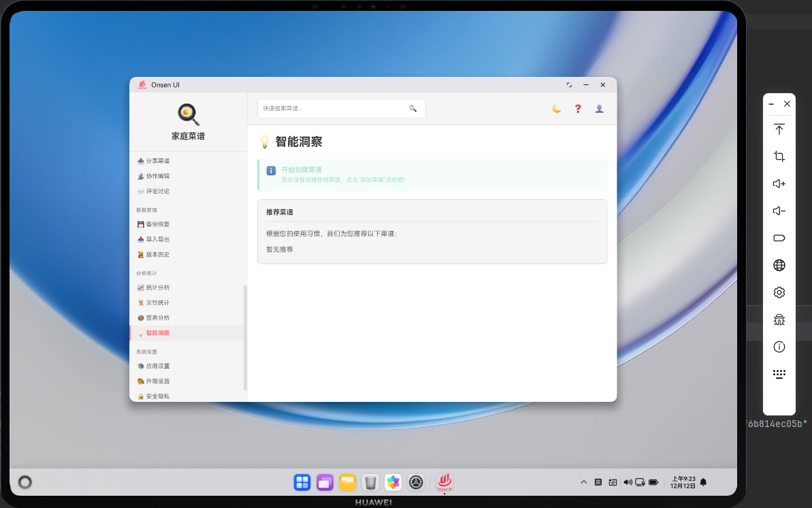Click the battery icon in the floating panel
The height and width of the screenshot is (508, 812).
[779, 238]
